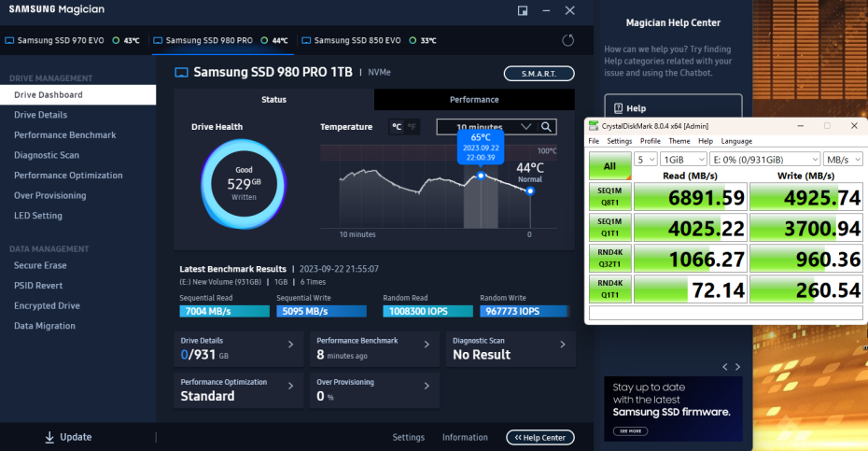Switch to the Performance tab
This screenshot has width=868, height=451.
click(x=474, y=100)
